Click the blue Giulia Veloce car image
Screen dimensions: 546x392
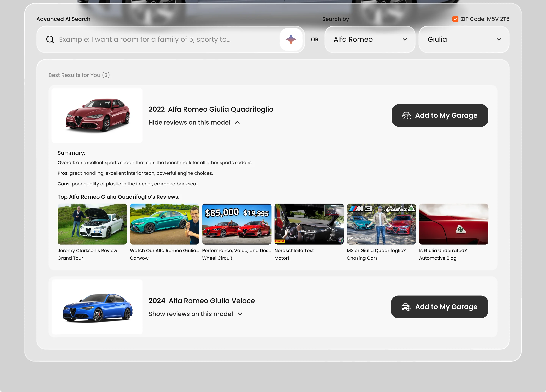point(97,307)
